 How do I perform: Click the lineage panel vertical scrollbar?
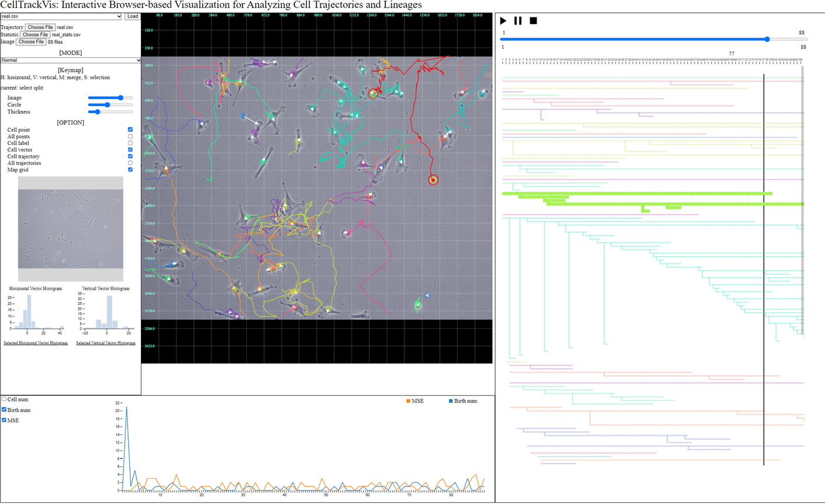point(803,200)
